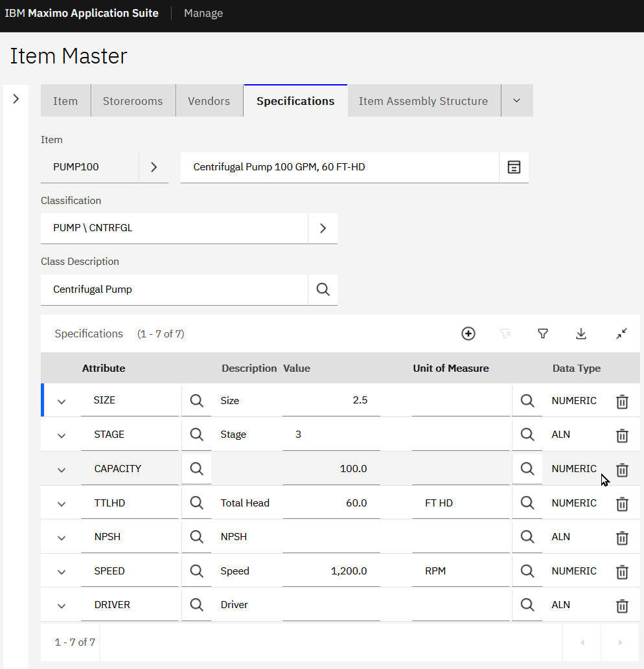Click the PUMP100 item field
644x669 pixels.
(x=89, y=167)
